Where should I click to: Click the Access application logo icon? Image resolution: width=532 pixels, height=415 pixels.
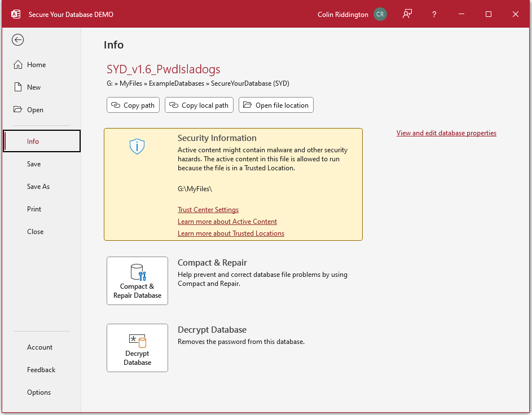[x=16, y=14]
